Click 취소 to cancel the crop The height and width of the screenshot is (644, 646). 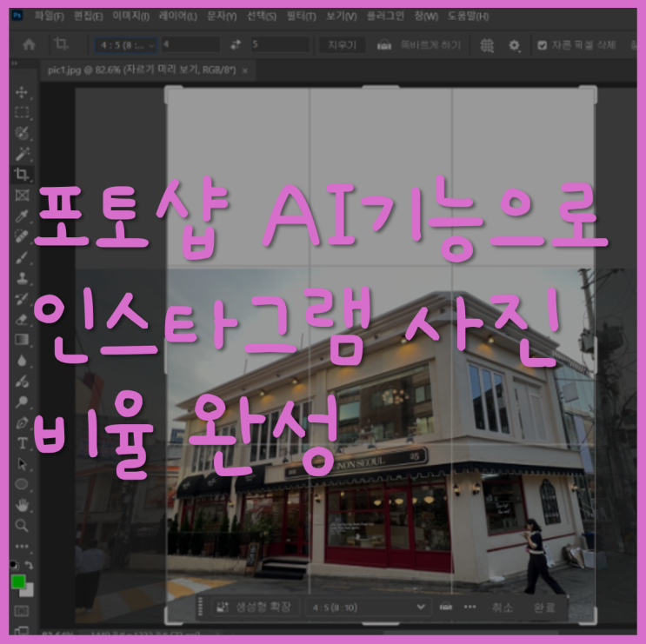503,607
